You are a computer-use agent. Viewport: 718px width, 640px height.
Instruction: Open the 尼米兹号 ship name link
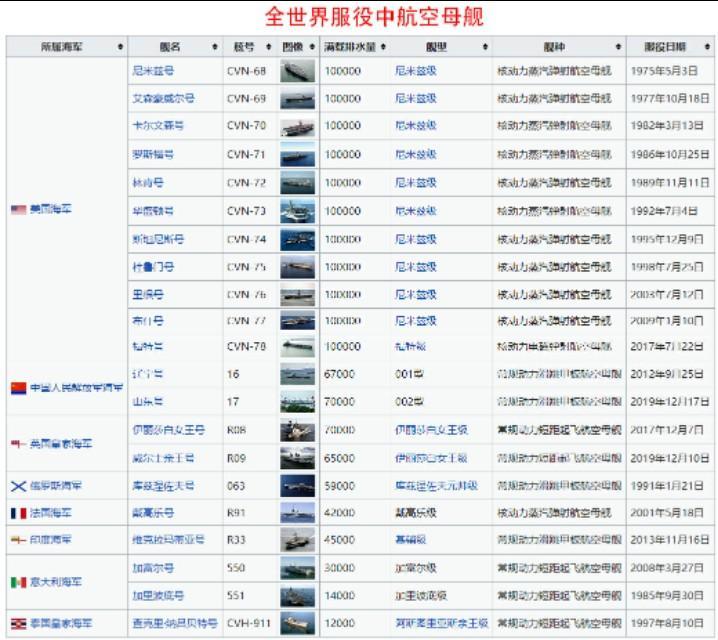click(152, 71)
